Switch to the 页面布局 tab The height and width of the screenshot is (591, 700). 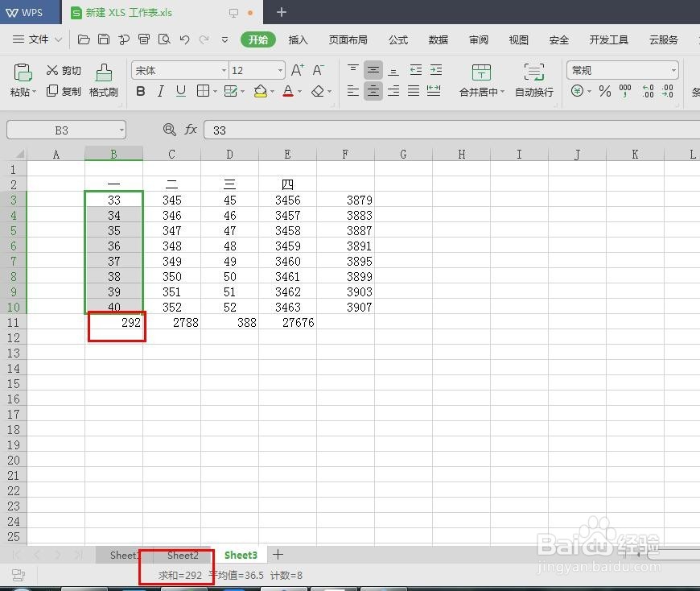(348, 39)
